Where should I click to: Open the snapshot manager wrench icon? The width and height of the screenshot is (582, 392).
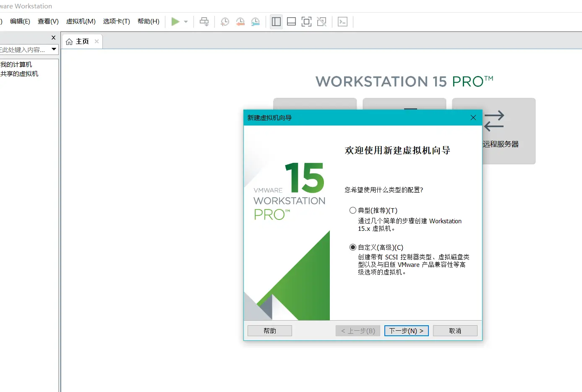(x=256, y=21)
